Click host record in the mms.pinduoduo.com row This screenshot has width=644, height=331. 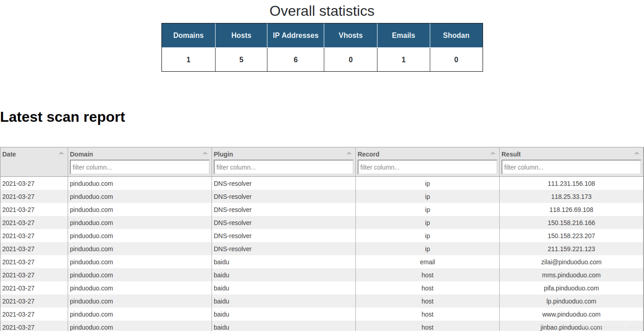(x=427, y=275)
